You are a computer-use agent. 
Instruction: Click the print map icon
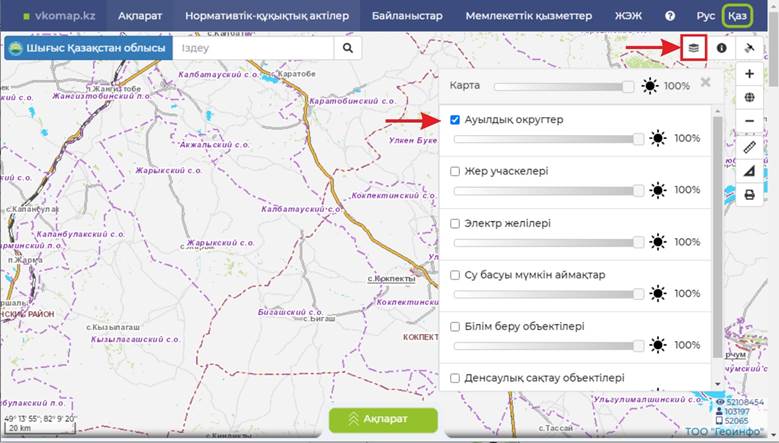pos(750,195)
